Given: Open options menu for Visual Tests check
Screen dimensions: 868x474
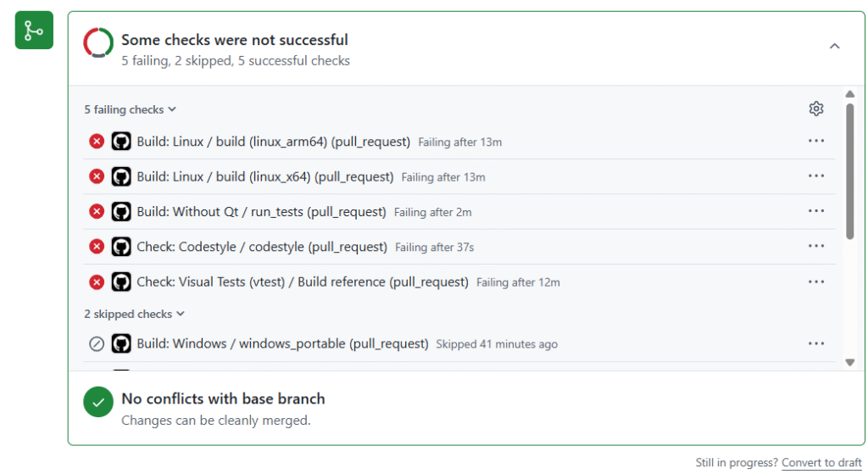Looking at the screenshot, I should 816,282.
